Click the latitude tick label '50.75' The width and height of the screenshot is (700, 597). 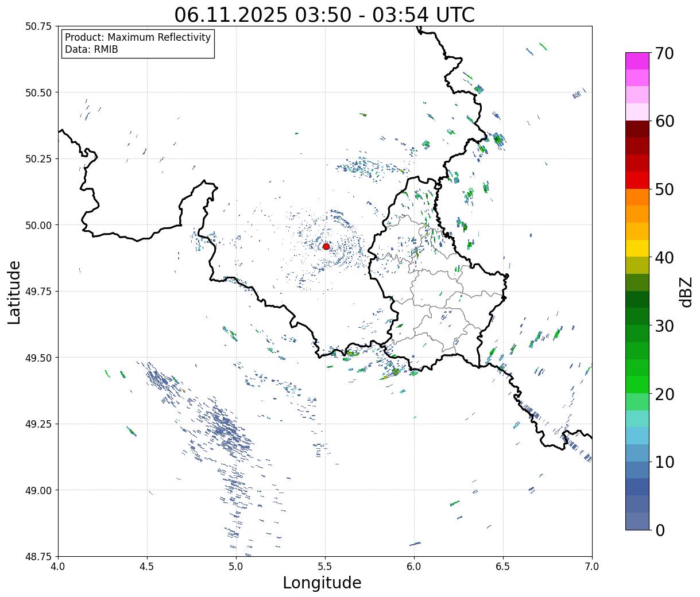click(x=38, y=26)
